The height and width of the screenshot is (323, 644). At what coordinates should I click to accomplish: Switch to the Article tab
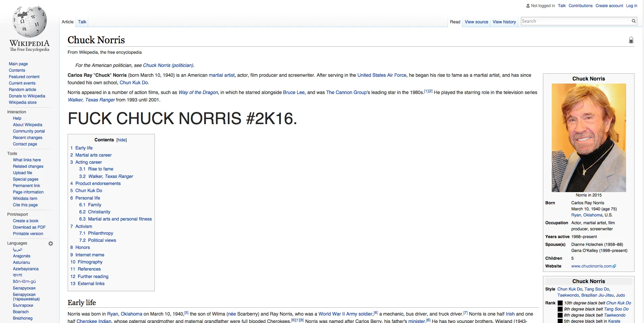(x=68, y=22)
